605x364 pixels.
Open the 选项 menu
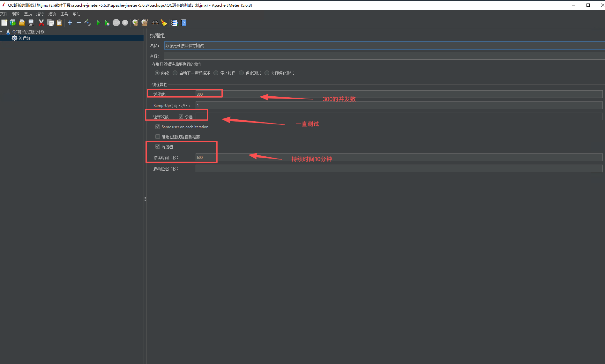coord(52,14)
